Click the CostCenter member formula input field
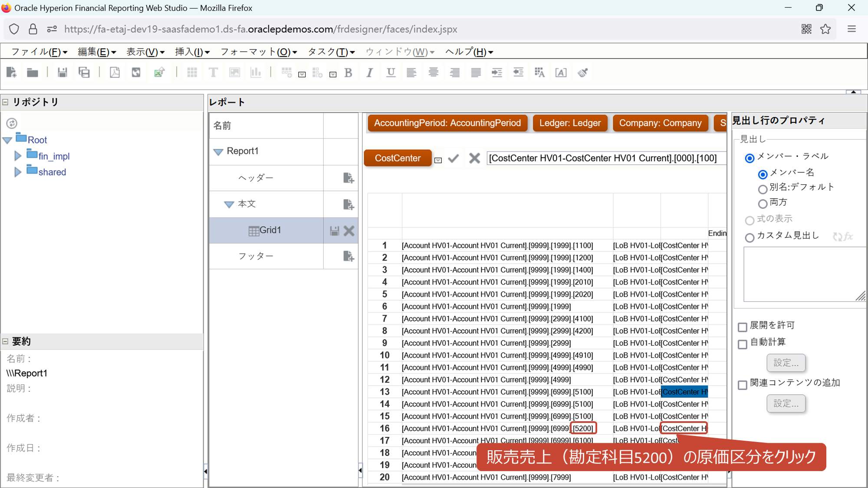The width and height of the screenshot is (868, 488). point(605,158)
